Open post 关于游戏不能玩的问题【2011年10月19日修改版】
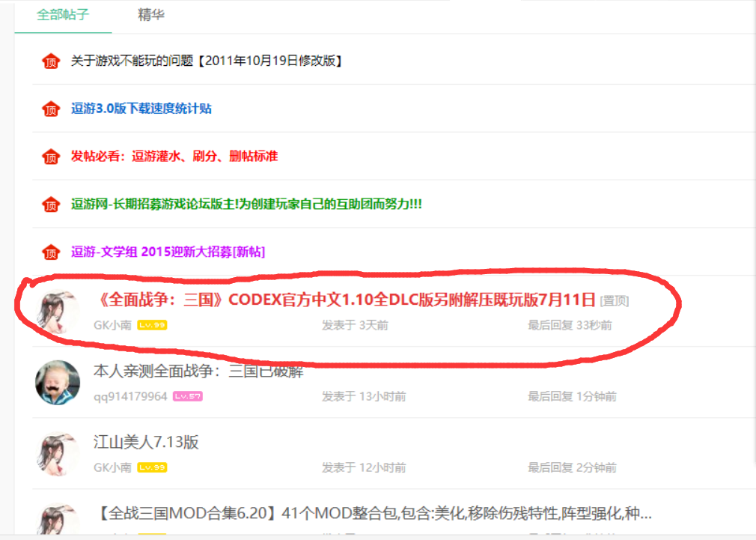Image resolution: width=756 pixels, height=540 pixels. (207, 61)
